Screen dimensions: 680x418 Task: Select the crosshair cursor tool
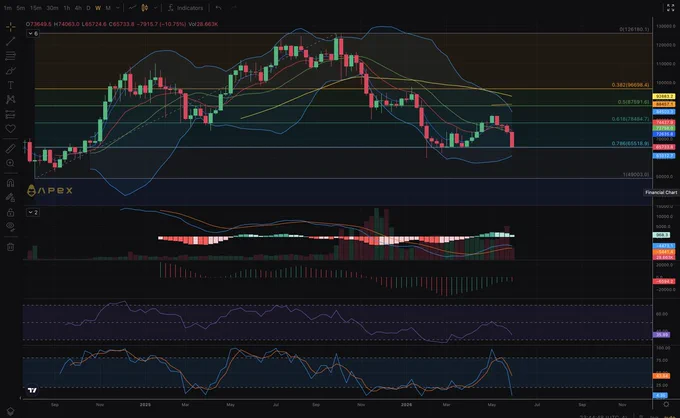pyautogui.click(x=10, y=27)
